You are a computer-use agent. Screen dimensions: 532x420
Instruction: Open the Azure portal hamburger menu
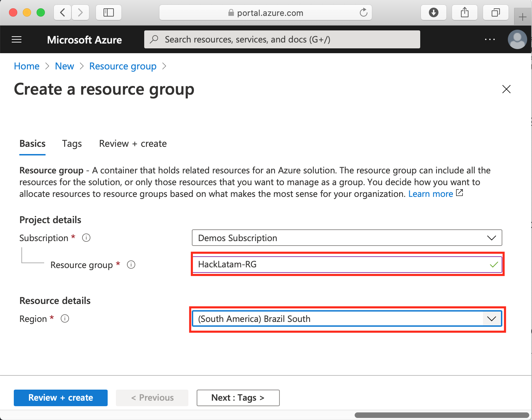click(16, 39)
